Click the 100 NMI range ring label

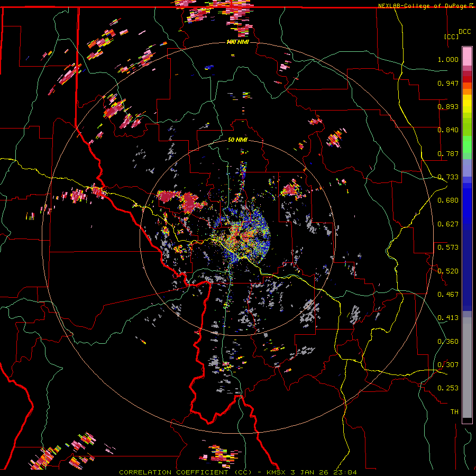point(237,42)
